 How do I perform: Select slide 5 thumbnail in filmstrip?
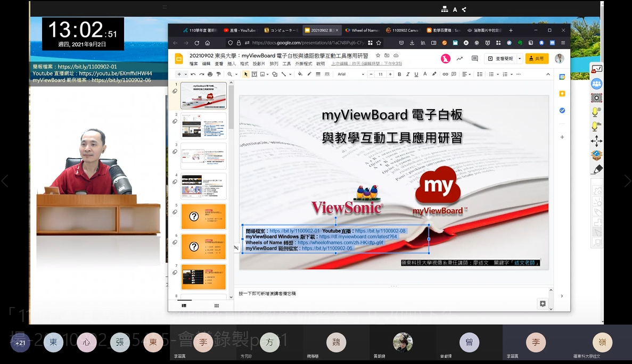click(x=203, y=217)
